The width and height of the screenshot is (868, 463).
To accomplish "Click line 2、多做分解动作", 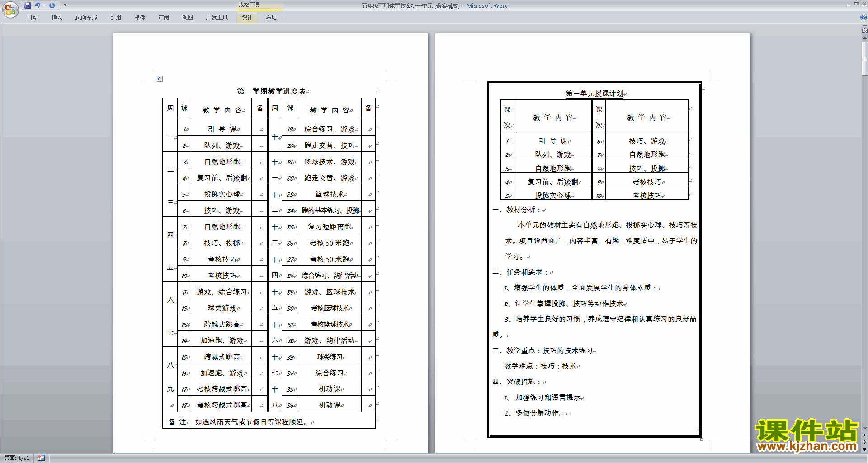I will coord(534,413).
